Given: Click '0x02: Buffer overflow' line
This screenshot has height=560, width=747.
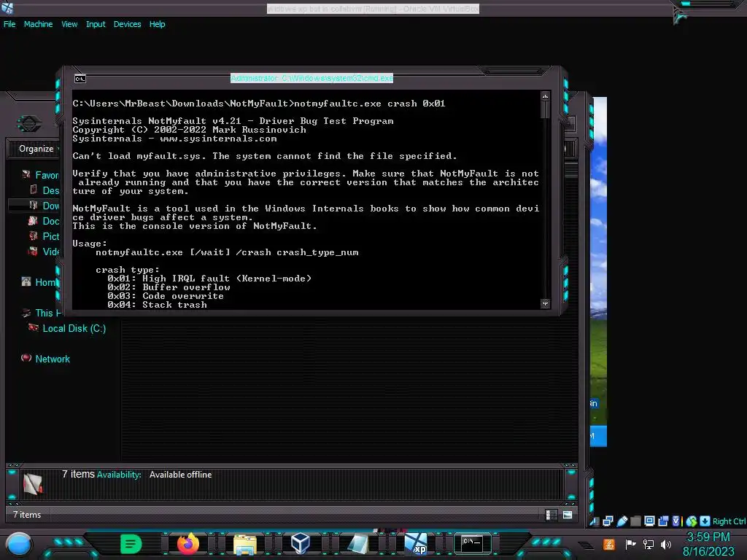Looking at the screenshot, I should click(169, 287).
